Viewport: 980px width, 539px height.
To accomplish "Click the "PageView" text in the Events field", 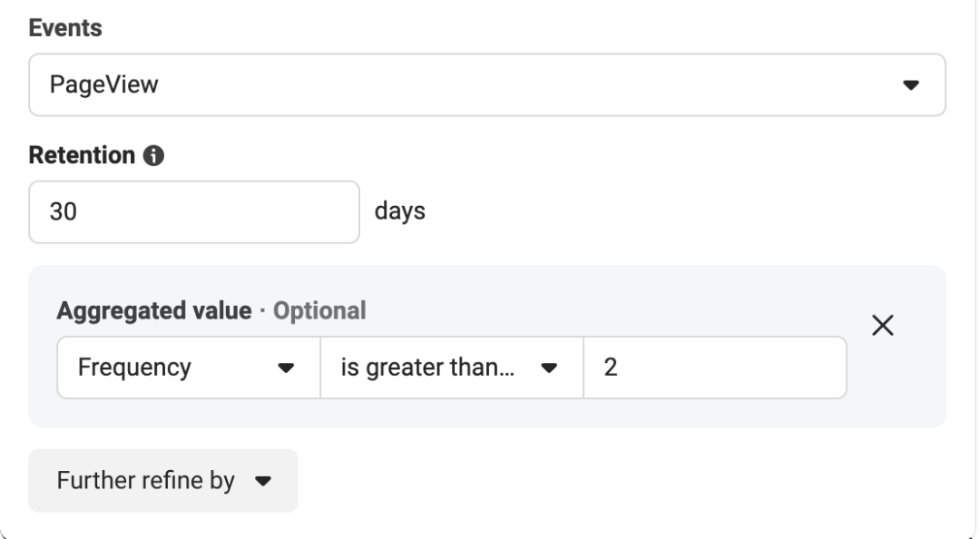I will [91, 85].
